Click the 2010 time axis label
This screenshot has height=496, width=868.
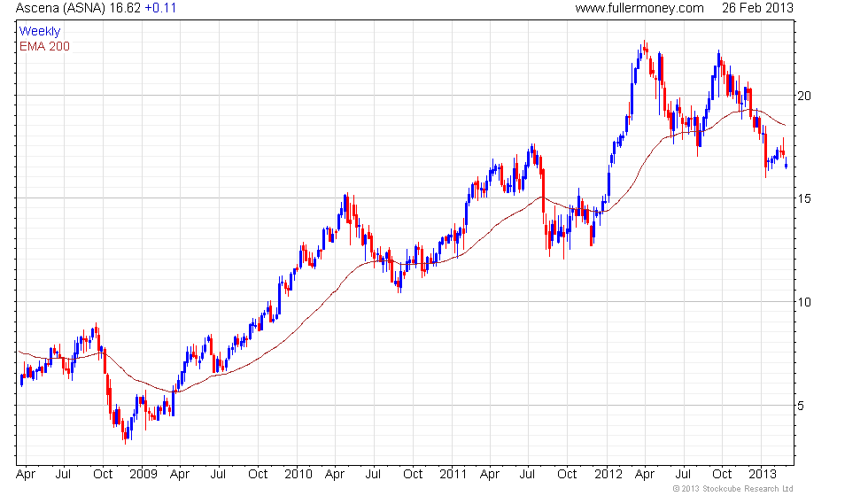pyautogui.click(x=298, y=475)
